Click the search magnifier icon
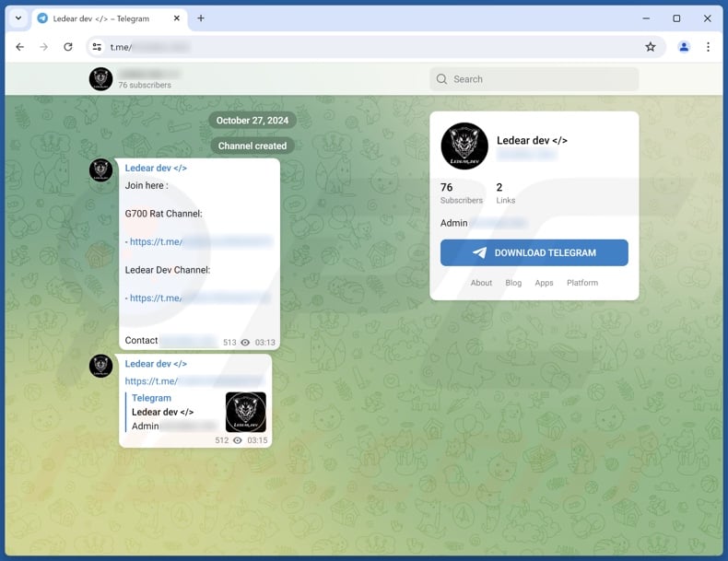The height and width of the screenshot is (561, 728). click(x=441, y=79)
